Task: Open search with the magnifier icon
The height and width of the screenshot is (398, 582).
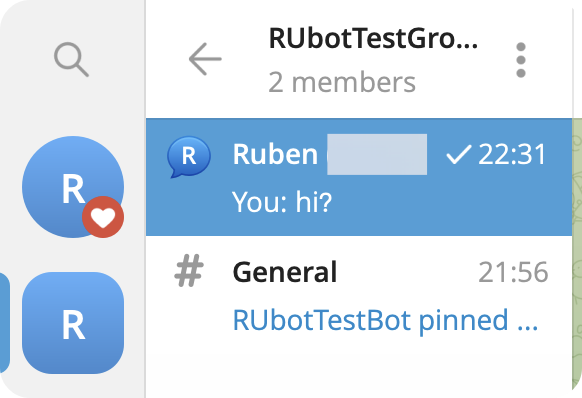Action: click(71, 59)
